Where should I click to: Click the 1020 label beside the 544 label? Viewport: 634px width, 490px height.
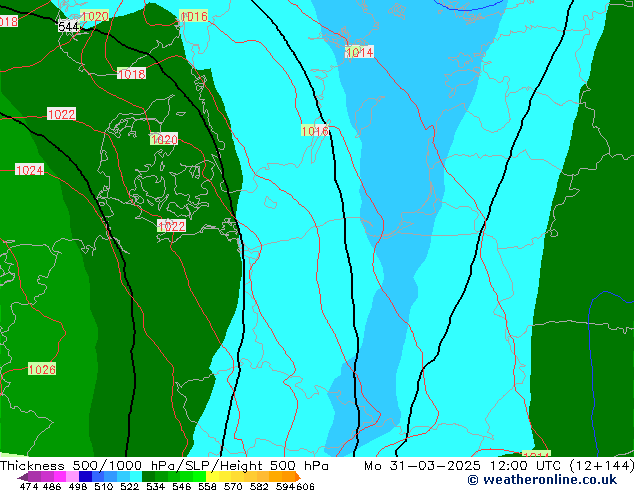coord(95,16)
